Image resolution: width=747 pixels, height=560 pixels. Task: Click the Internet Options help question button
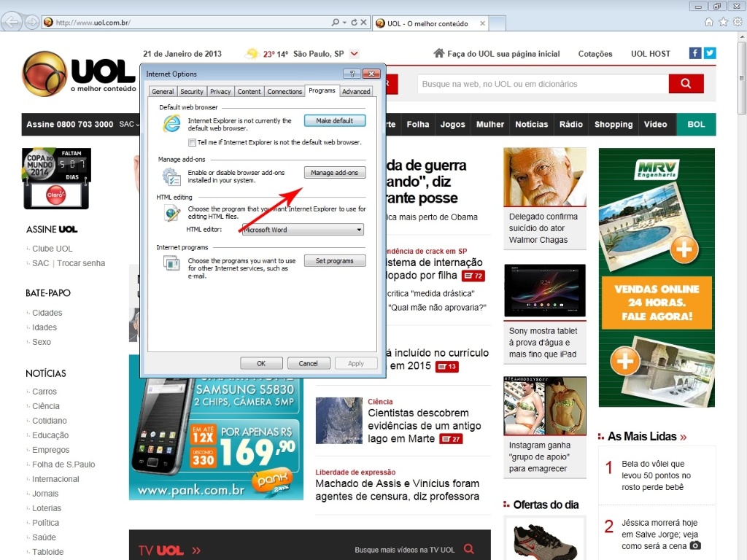point(352,74)
